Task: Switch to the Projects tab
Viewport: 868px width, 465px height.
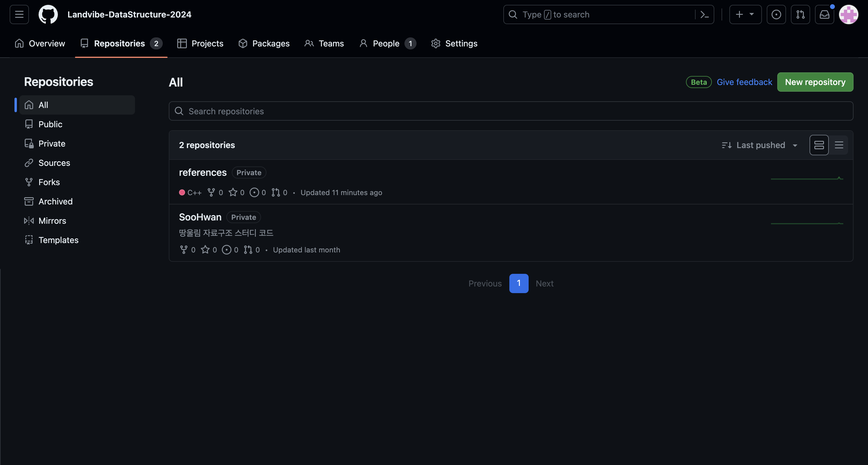Action: [200, 43]
